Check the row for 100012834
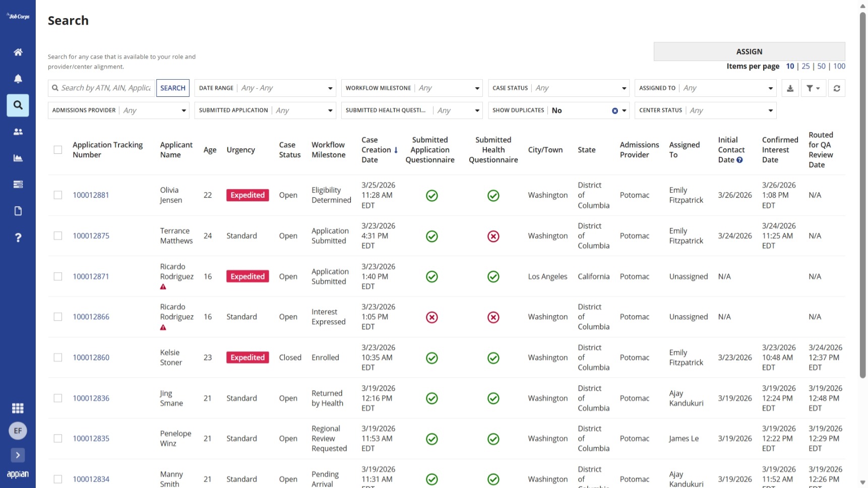 click(x=58, y=479)
